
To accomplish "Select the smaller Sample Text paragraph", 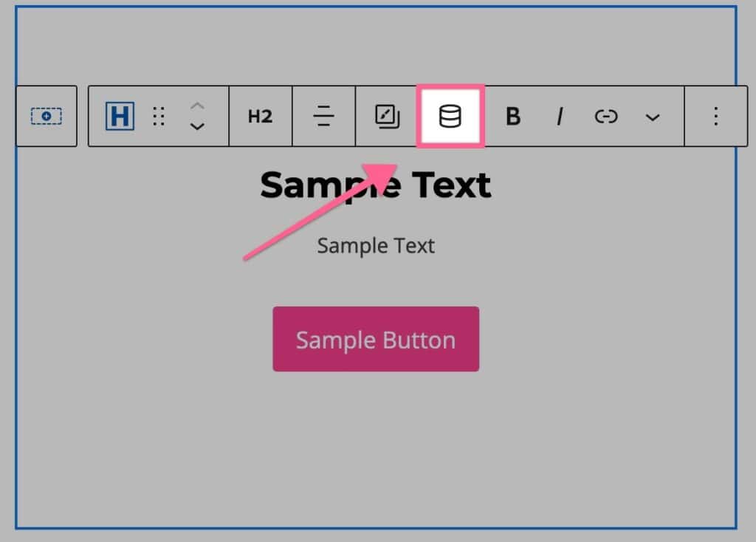I will pos(375,245).
